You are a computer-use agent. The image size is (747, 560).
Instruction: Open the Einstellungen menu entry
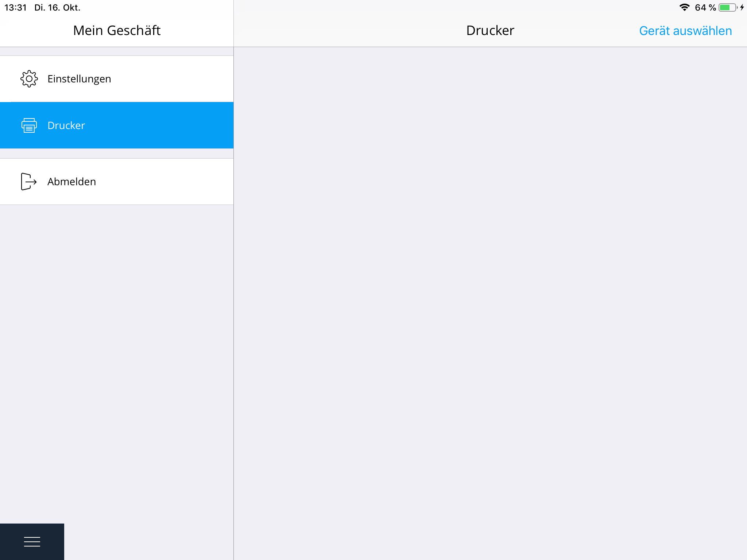point(117,79)
